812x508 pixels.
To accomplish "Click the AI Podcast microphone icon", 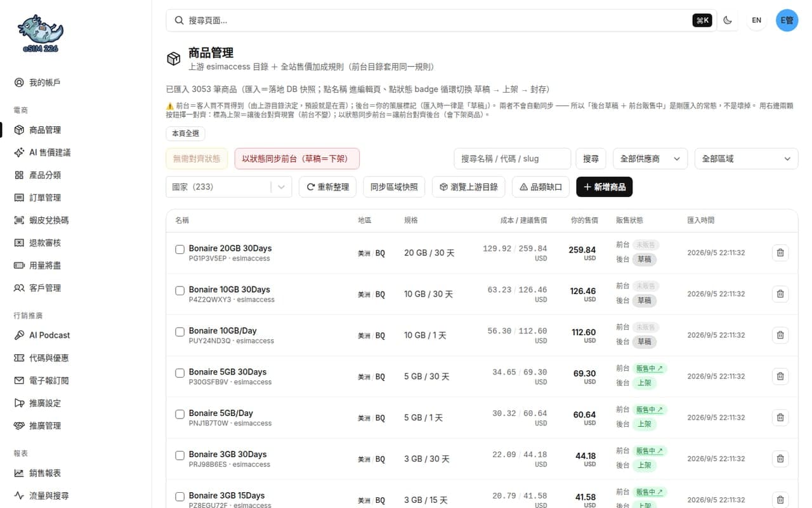I will [x=19, y=335].
